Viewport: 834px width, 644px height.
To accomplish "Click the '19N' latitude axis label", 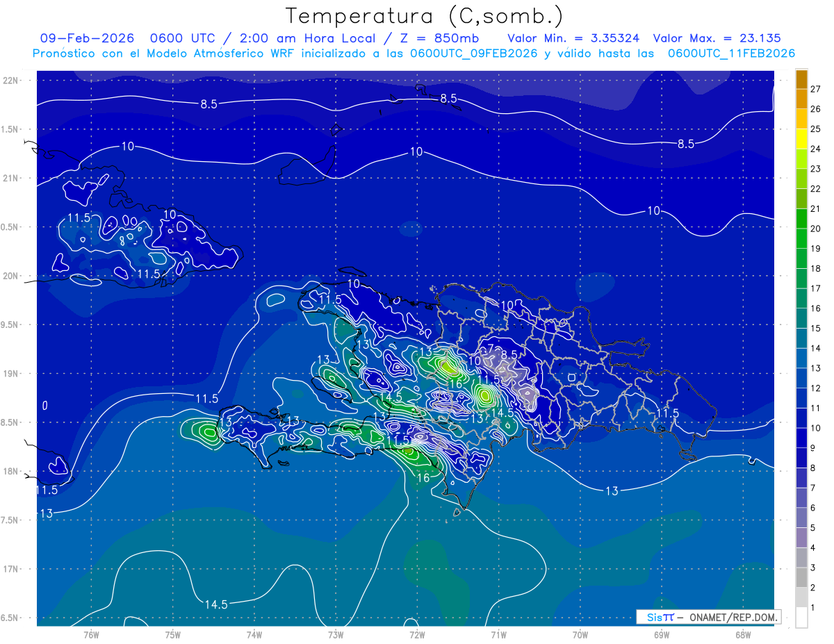I will pos(10,373).
